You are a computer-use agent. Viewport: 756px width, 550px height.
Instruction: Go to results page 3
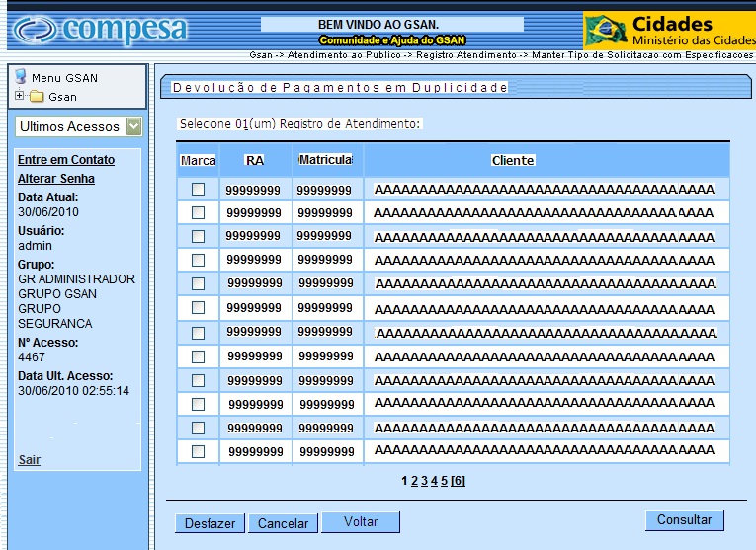point(424,481)
